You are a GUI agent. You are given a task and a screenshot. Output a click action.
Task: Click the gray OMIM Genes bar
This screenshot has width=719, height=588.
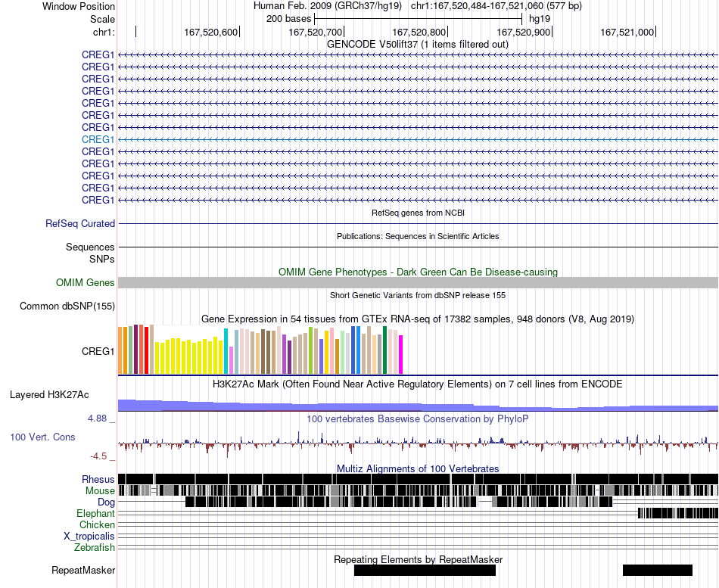click(419, 282)
